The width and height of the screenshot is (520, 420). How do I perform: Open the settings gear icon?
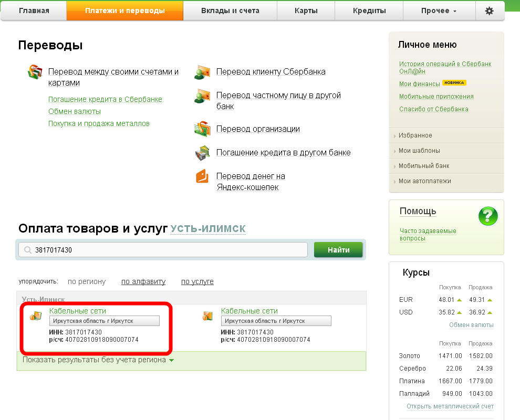[489, 10]
